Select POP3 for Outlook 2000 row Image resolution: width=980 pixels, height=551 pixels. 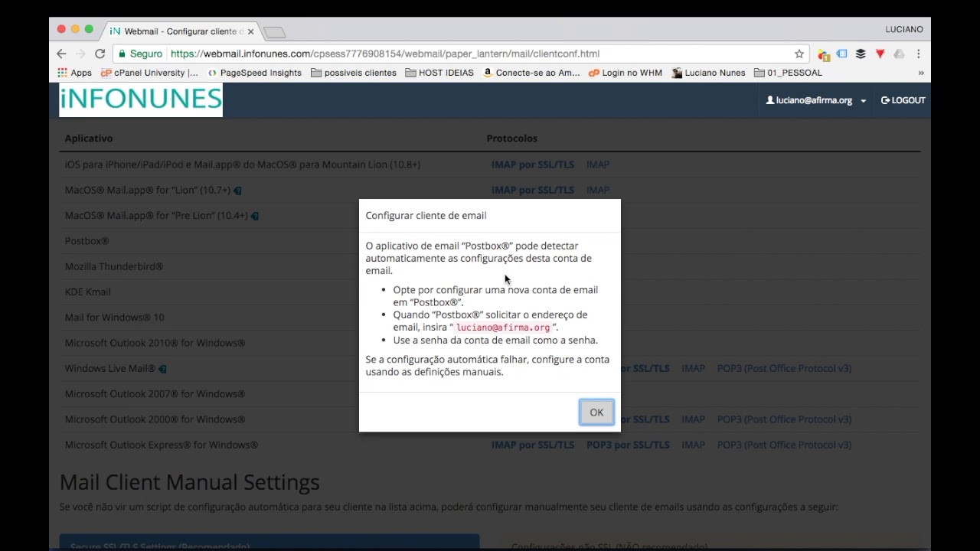coord(784,419)
